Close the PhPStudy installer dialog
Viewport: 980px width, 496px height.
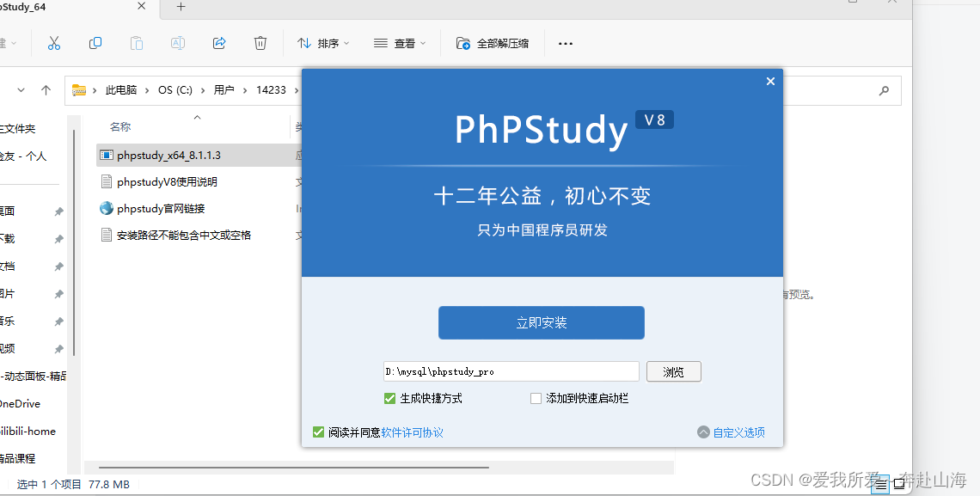pos(770,81)
